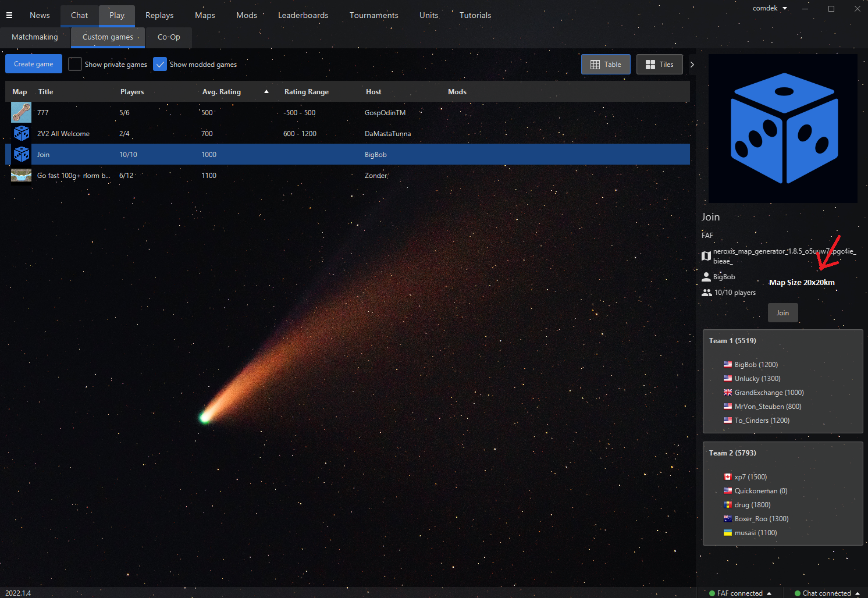Open the map thumbnail for Go fast 100g+ game
Image resolution: width=868 pixels, height=598 pixels.
21,175
